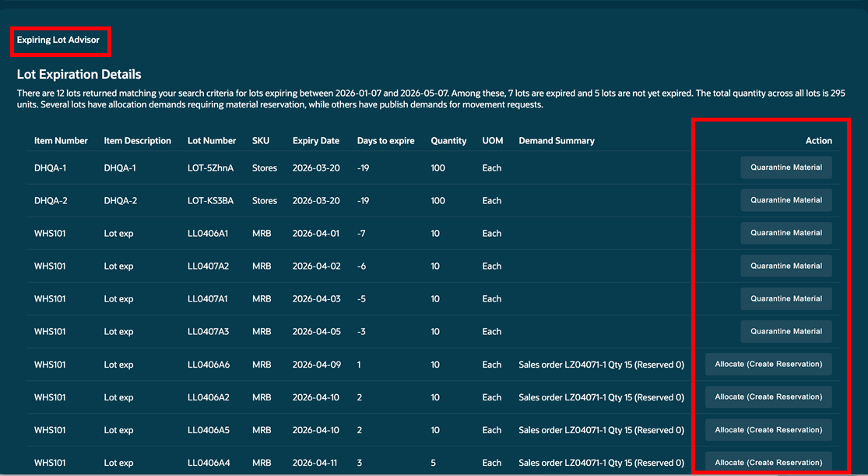
Task: Click lot number LL0406A4
Action: click(x=209, y=463)
